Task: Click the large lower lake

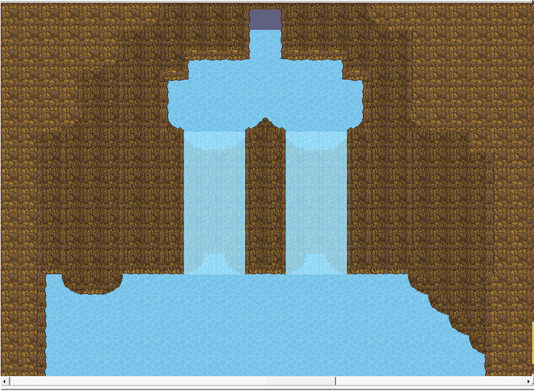Action: 255,325
